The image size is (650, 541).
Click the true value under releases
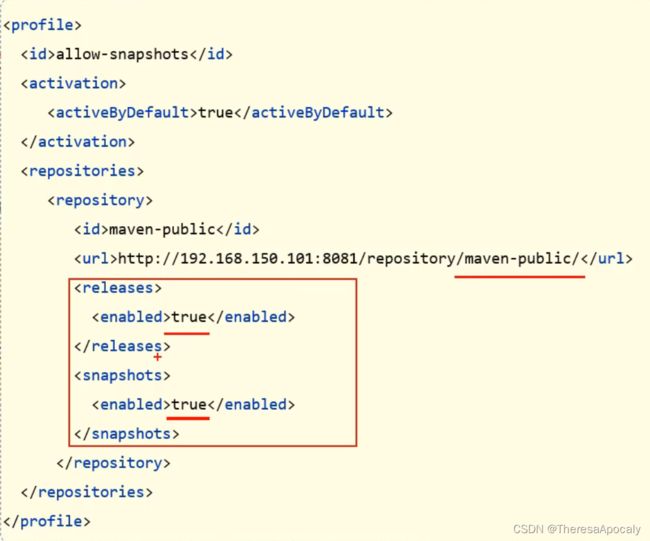pos(189,317)
